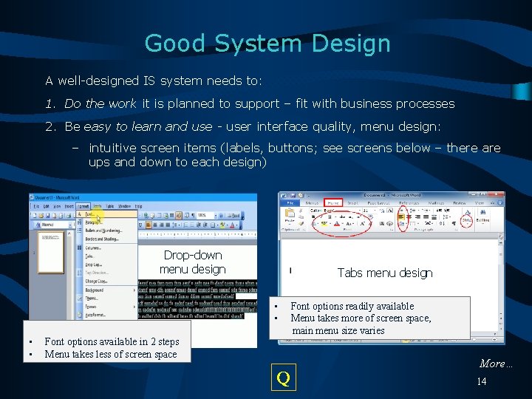Viewport: 532px width, 399px height.
Task: Click the highlighted Align Left icon in Word 2010
Action: coord(401,216)
